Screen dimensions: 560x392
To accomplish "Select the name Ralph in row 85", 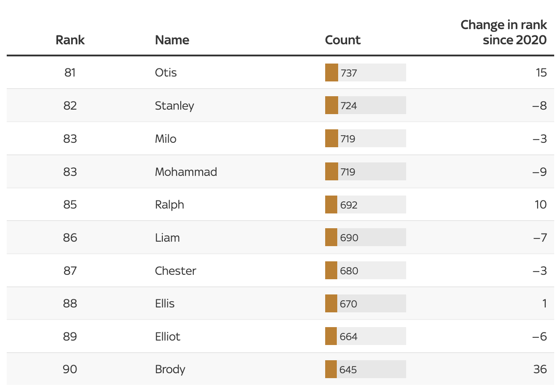I will click(170, 205).
